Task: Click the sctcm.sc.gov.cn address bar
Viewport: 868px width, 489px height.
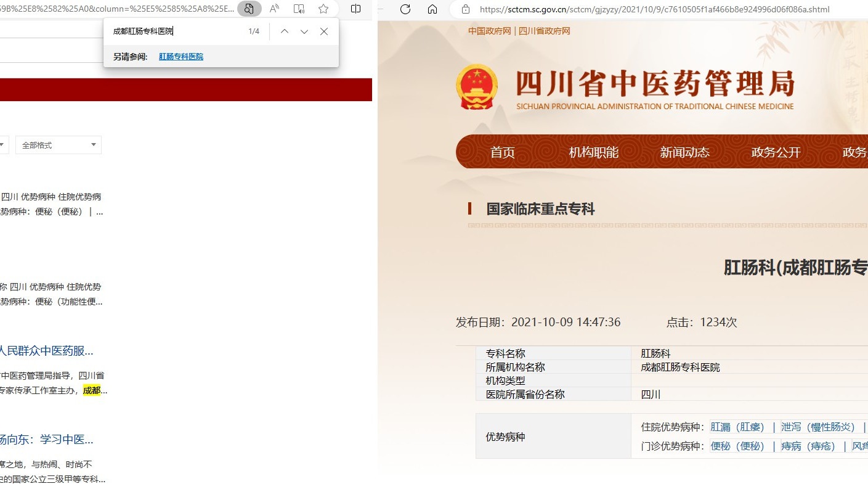Action: pos(654,9)
